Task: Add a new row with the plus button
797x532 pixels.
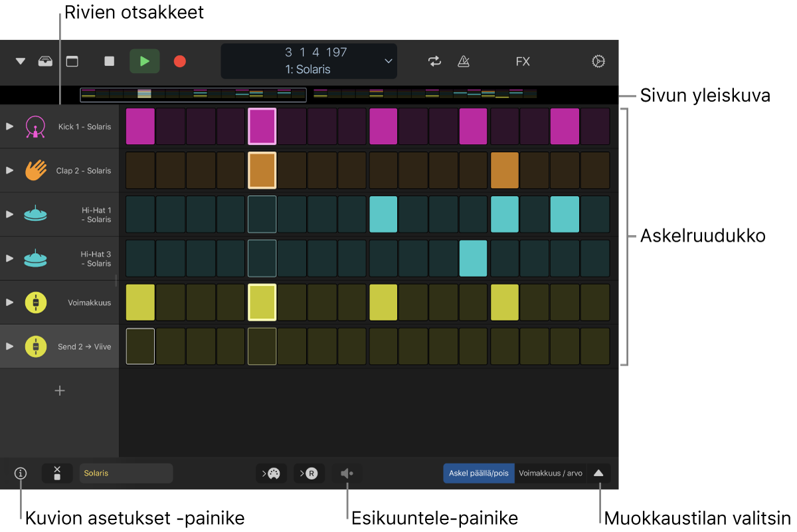Action: pyautogui.click(x=60, y=391)
